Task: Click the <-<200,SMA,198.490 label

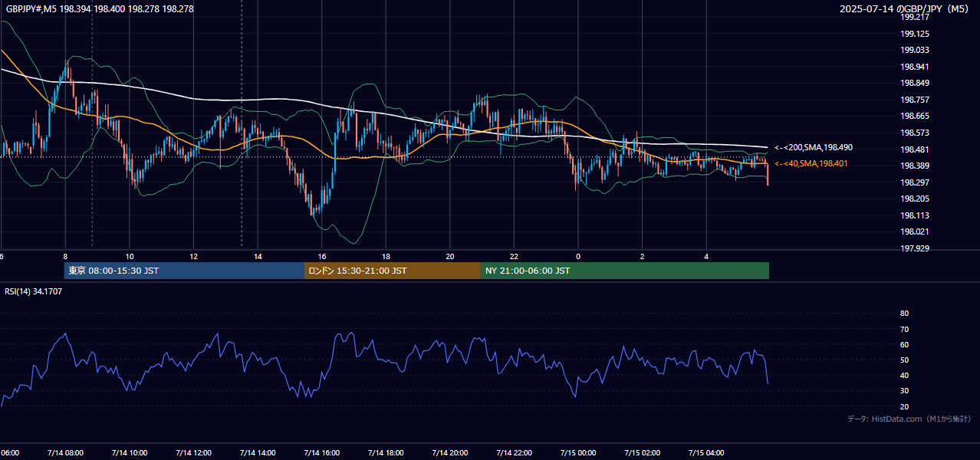Action: click(x=814, y=147)
